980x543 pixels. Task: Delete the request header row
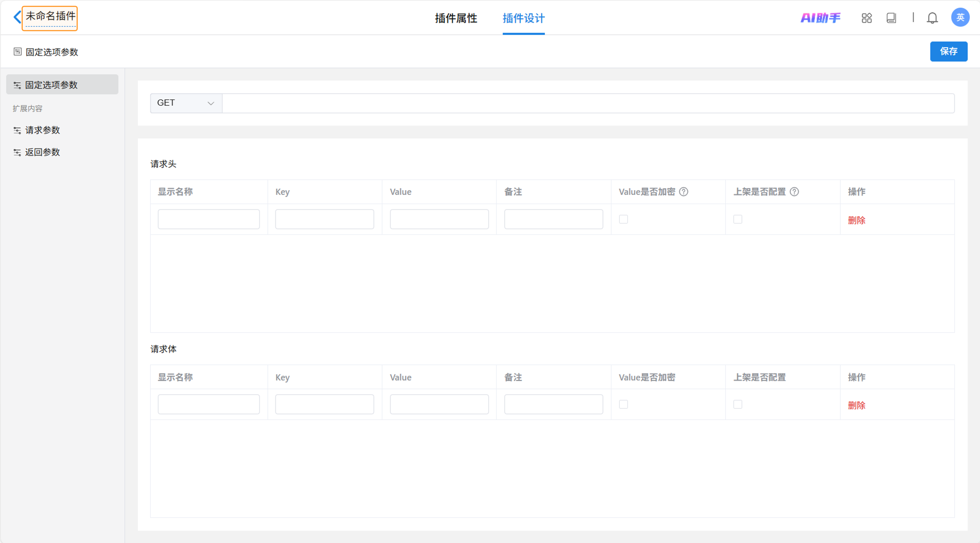[x=856, y=220]
